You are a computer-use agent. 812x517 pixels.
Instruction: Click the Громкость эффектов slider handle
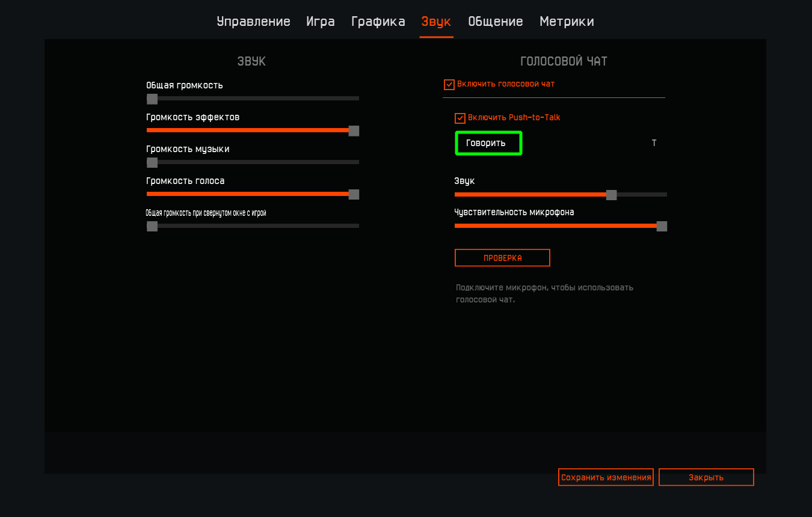coord(354,130)
